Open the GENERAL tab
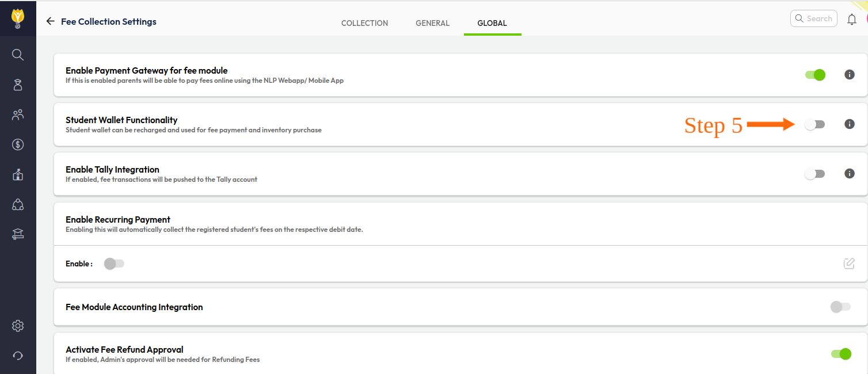The image size is (868, 374). point(432,23)
